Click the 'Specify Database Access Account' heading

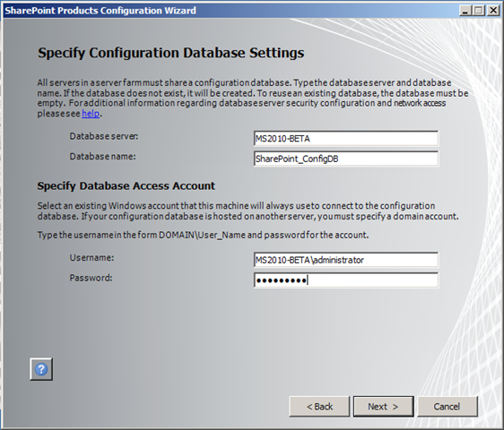pos(126,186)
